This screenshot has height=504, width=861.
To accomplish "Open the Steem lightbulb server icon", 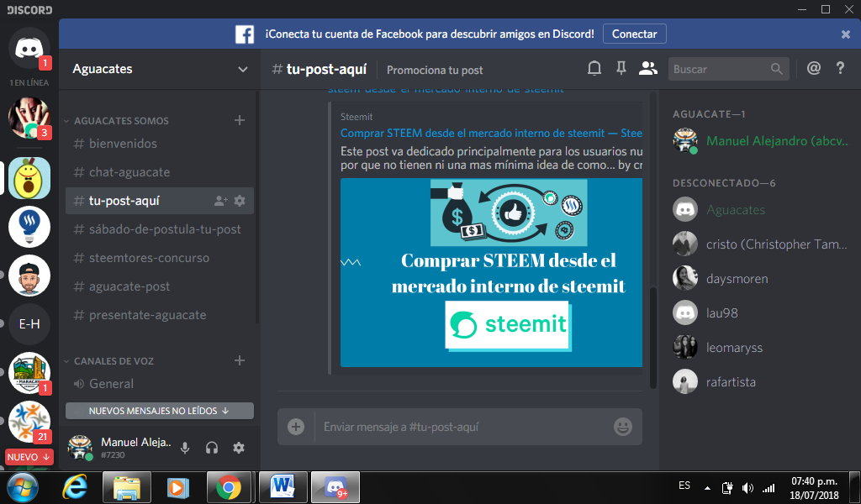I will click(29, 227).
